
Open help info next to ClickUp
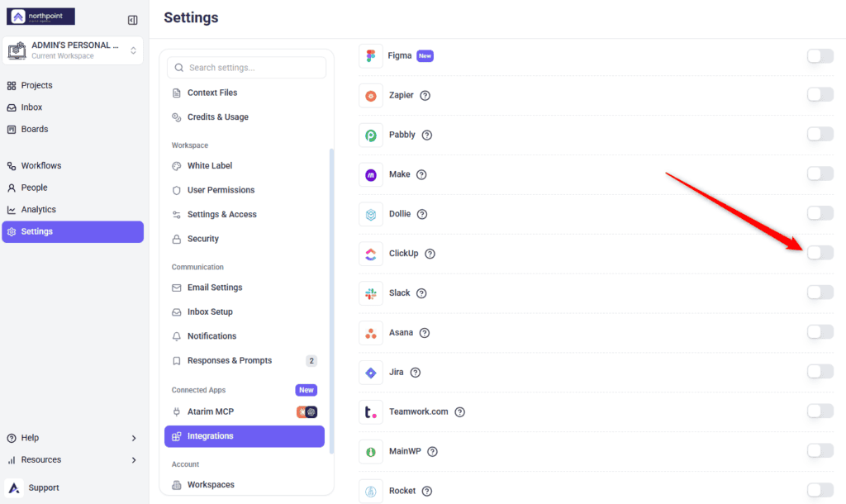pyautogui.click(x=430, y=254)
